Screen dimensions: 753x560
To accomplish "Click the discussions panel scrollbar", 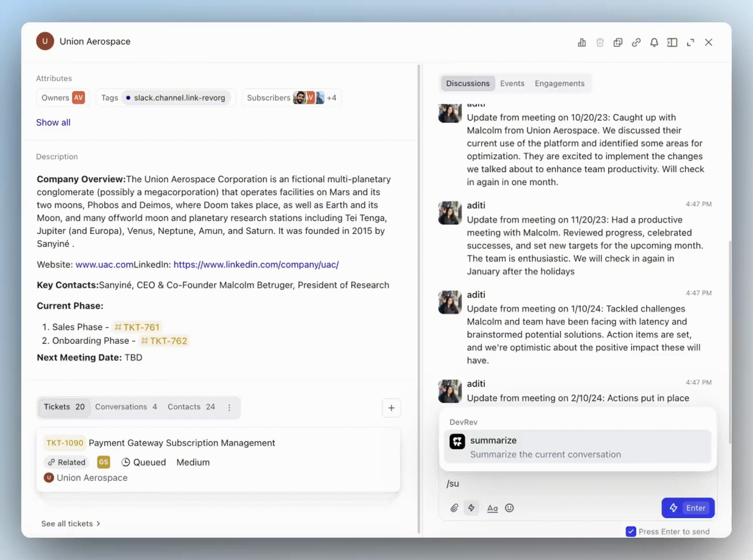I will 730,342.
